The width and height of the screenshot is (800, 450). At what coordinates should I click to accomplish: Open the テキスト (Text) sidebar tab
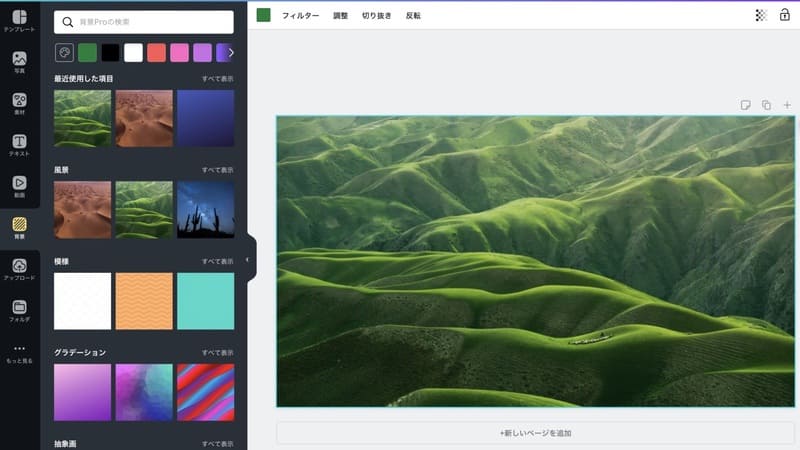[19, 146]
